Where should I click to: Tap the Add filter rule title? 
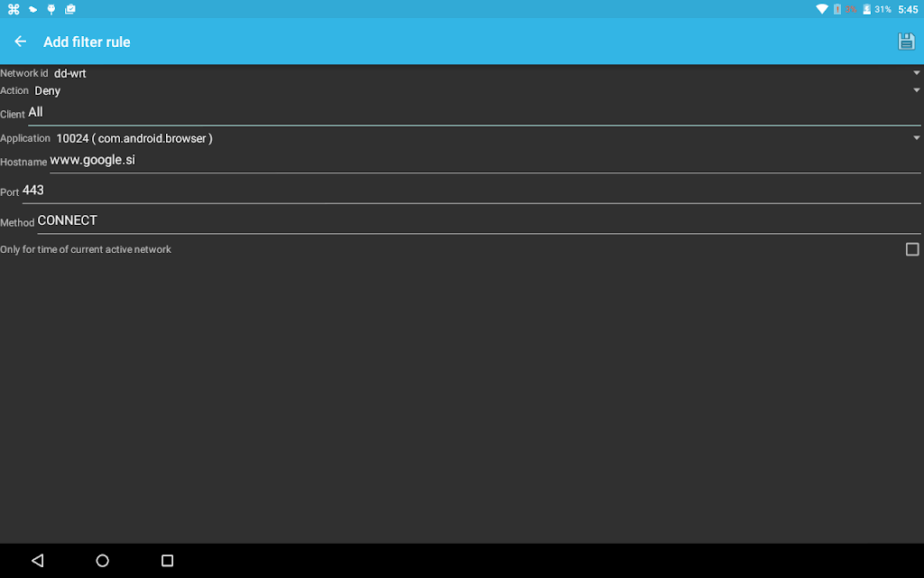pos(87,42)
